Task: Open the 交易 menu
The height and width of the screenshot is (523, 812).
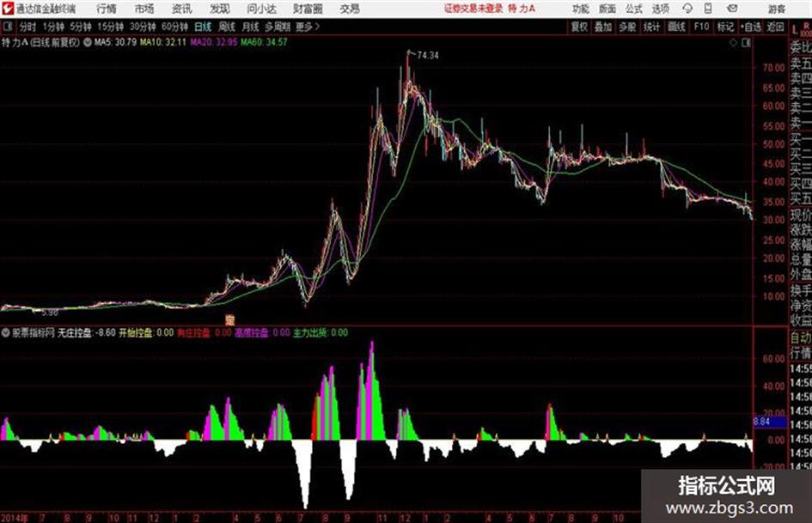Action: [x=350, y=9]
